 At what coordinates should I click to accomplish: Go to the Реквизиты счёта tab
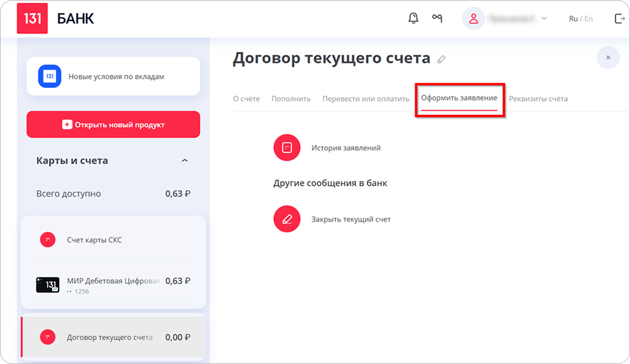pyautogui.click(x=538, y=99)
